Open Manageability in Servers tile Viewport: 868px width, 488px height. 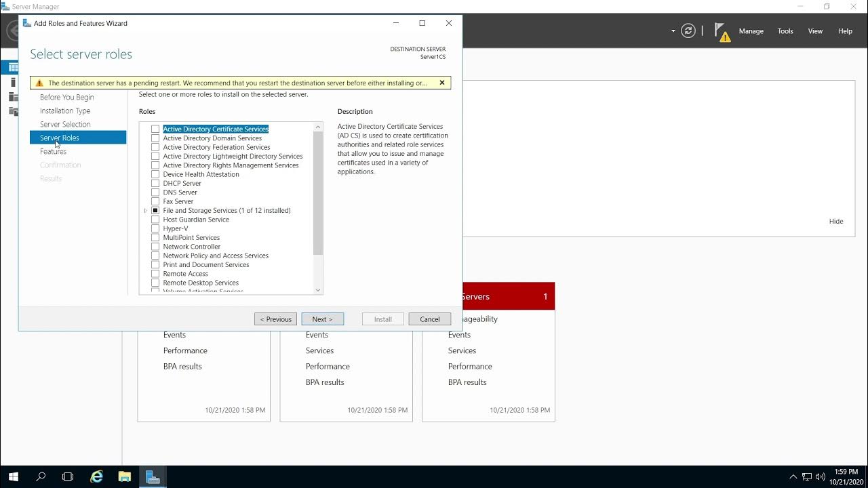click(x=479, y=319)
